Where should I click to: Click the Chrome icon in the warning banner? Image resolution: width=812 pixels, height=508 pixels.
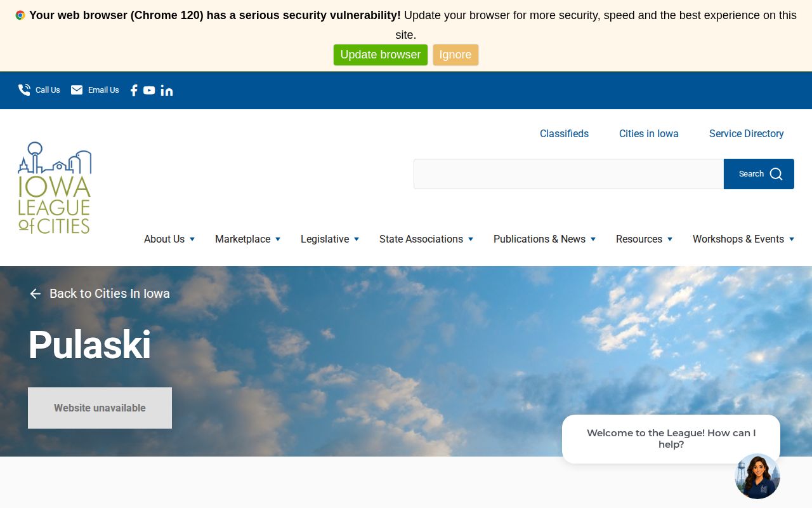tap(20, 15)
